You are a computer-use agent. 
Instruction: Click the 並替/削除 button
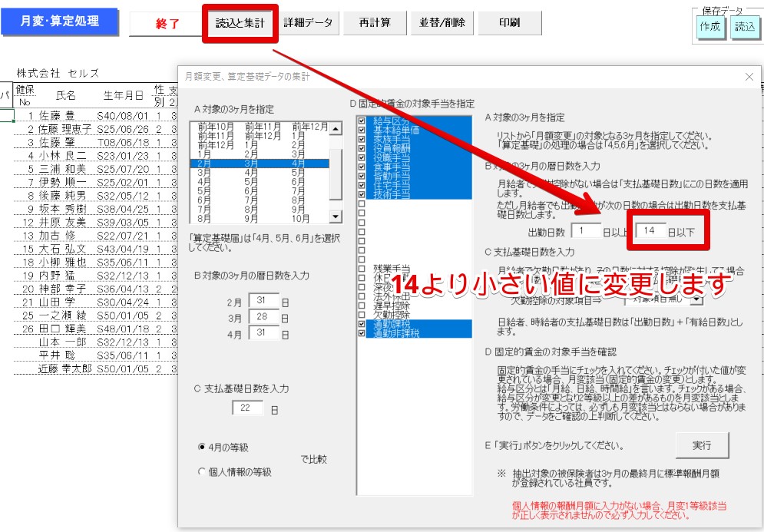[442, 22]
